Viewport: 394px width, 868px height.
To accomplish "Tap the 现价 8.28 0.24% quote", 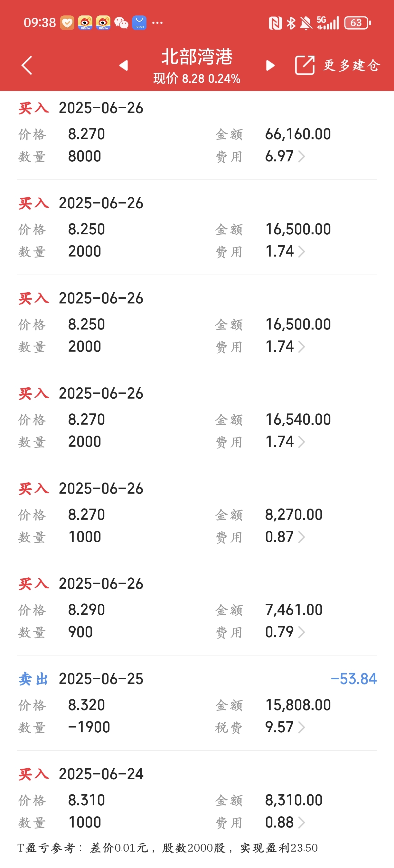I will coord(197,78).
